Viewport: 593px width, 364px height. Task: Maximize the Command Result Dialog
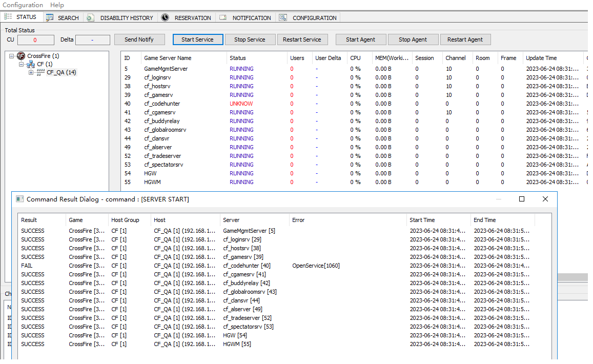click(x=522, y=199)
